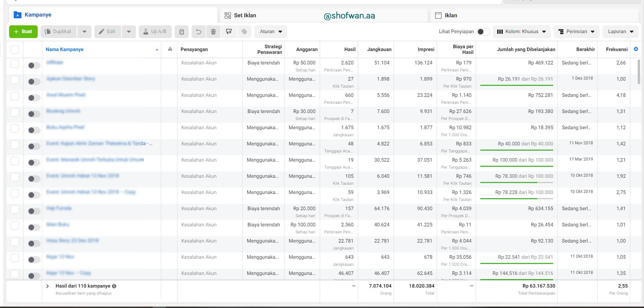Click the vertical scrollbar of the campaign table
The width and height of the screenshot is (644, 308).
tap(639, 72)
